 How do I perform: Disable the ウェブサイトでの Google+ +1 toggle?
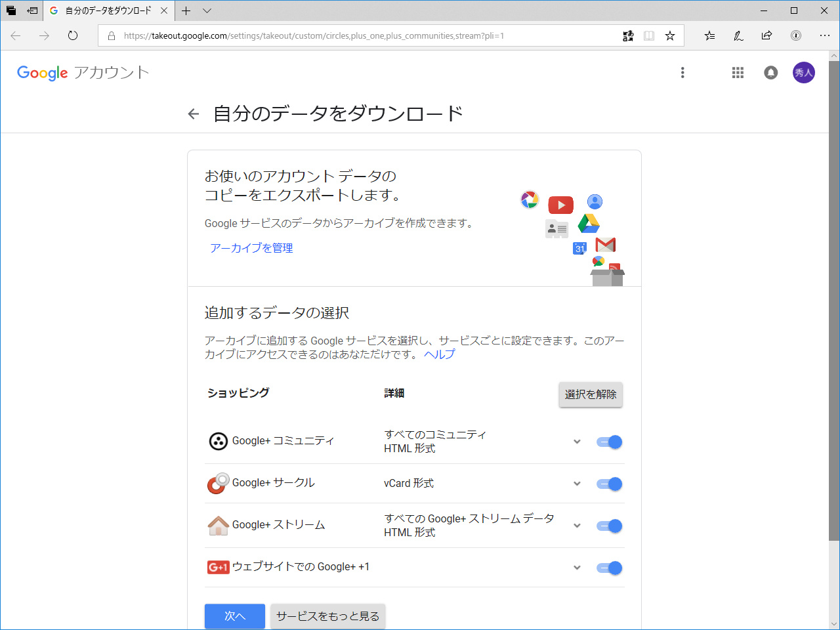(x=609, y=567)
